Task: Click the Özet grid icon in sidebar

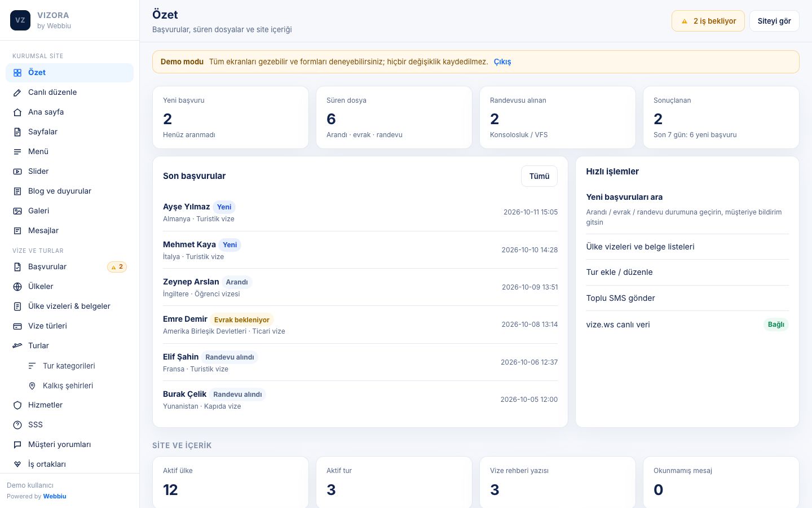Action: click(17, 73)
